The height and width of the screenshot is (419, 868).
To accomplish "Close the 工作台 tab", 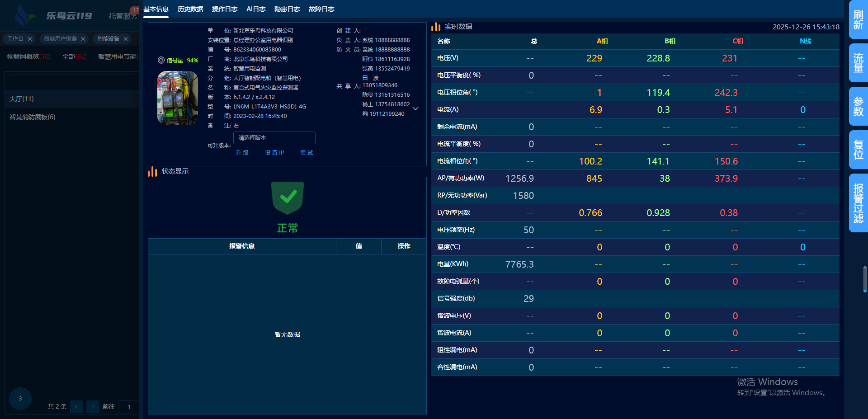I will (30, 39).
